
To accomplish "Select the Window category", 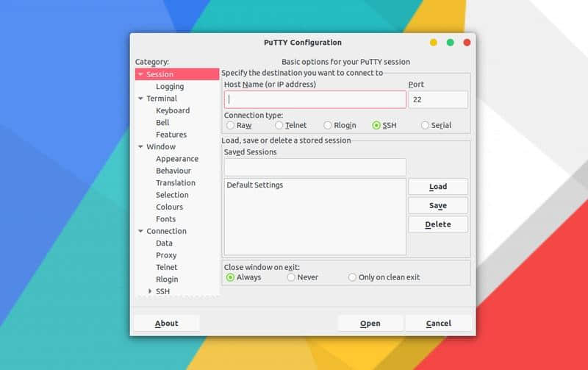I will (161, 146).
